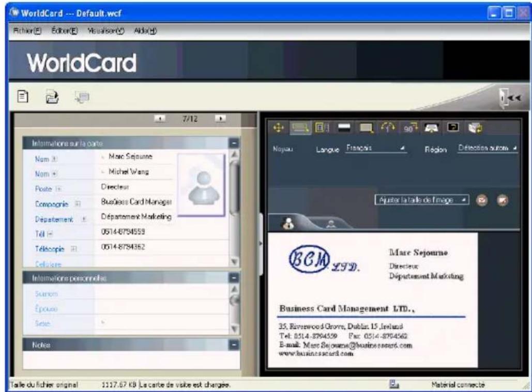Expand the plus next to Compagnie label
This screenshot has width=532, height=392.
tap(78, 204)
